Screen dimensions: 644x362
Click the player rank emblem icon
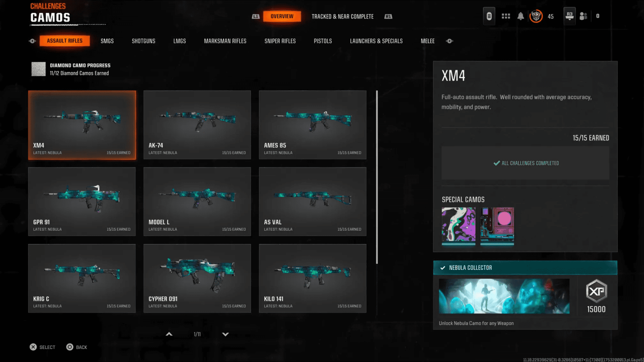click(x=536, y=16)
